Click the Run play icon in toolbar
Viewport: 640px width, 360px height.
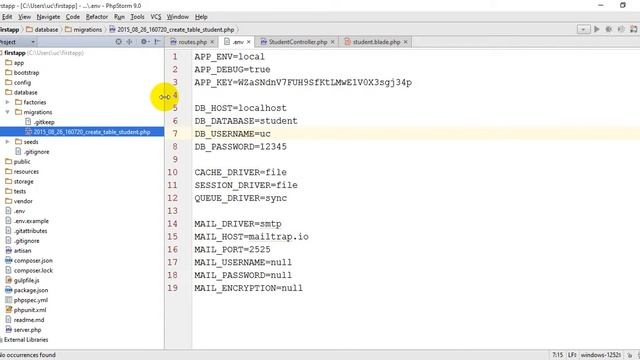click(597, 29)
